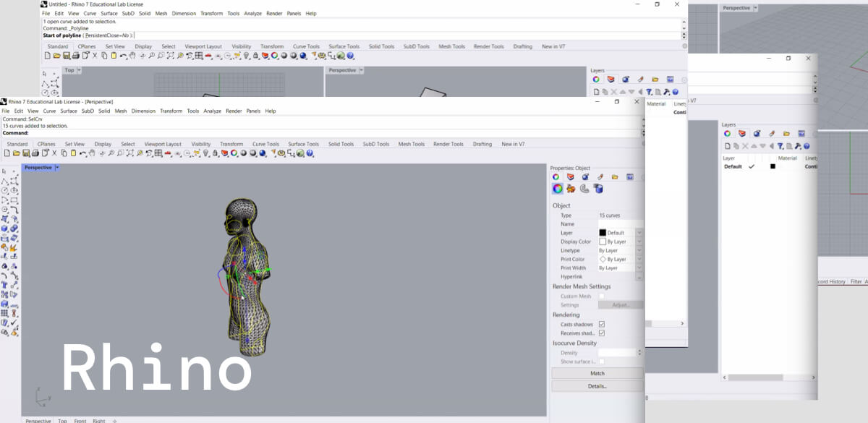Click black Layer color swatch in Object properties

pyautogui.click(x=603, y=233)
